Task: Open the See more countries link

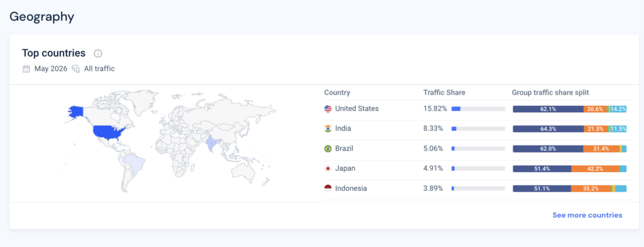Action: coord(587,215)
